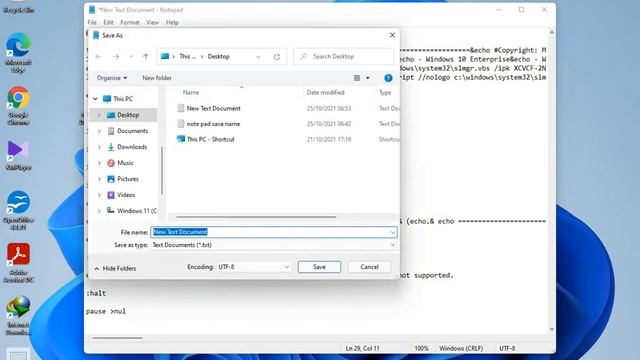Click the File name input field
This screenshot has height=360, width=640.
(273, 232)
